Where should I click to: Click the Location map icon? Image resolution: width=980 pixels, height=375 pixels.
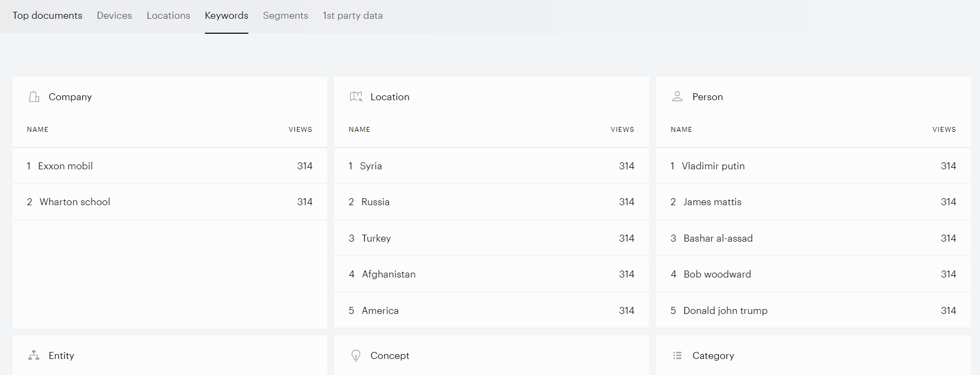tap(356, 97)
